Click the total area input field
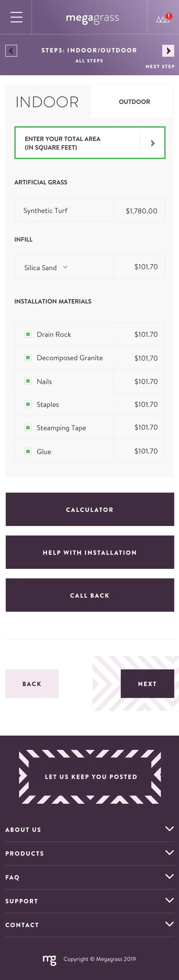This screenshot has width=179, height=980. click(77, 143)
